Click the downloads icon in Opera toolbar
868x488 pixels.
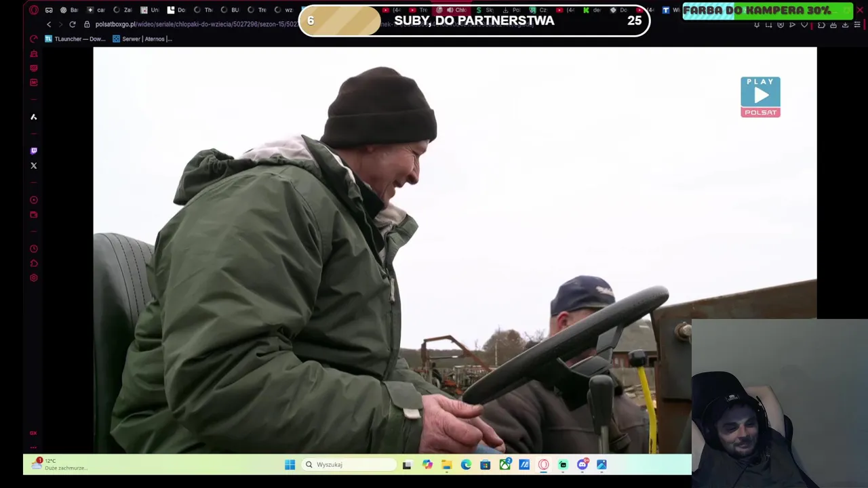click(845, 24)
